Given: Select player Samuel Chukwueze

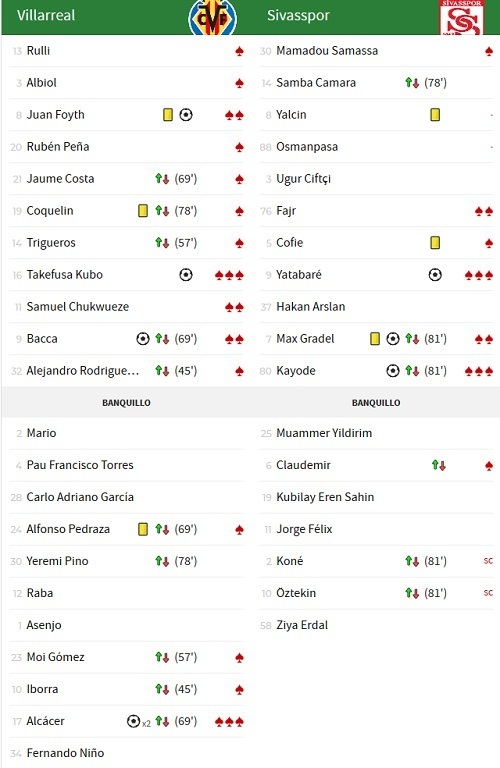Looking at the screenshot, I should coord(77,307).
